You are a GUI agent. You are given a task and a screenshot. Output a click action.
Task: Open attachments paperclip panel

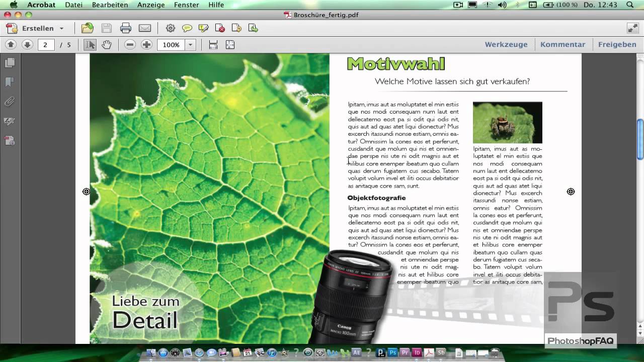point(10,102)
